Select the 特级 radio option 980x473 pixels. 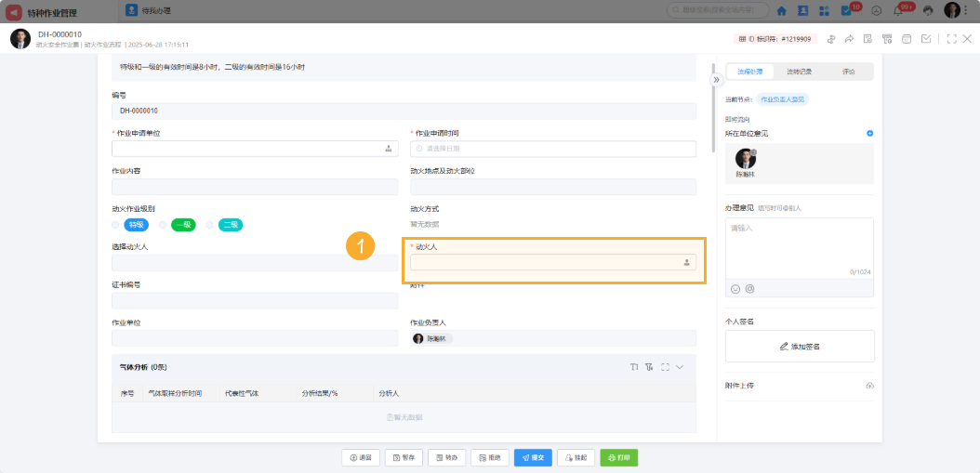(116, 225)
